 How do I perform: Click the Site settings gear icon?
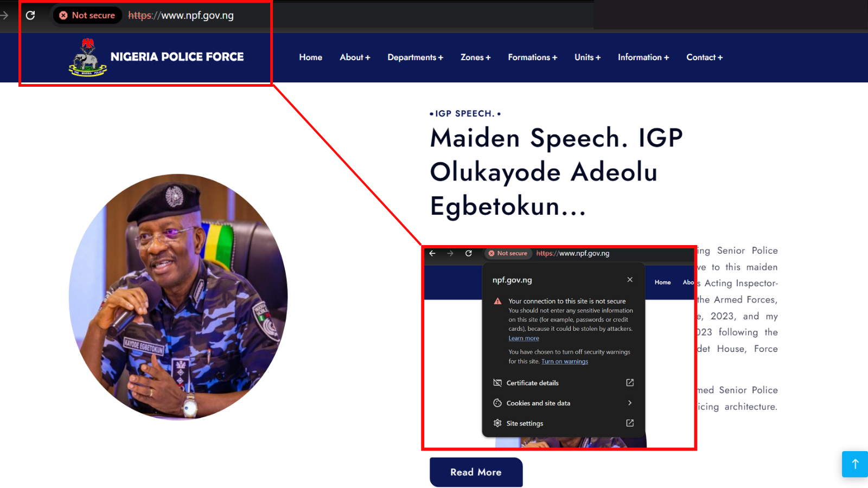[x=497, y=423]
